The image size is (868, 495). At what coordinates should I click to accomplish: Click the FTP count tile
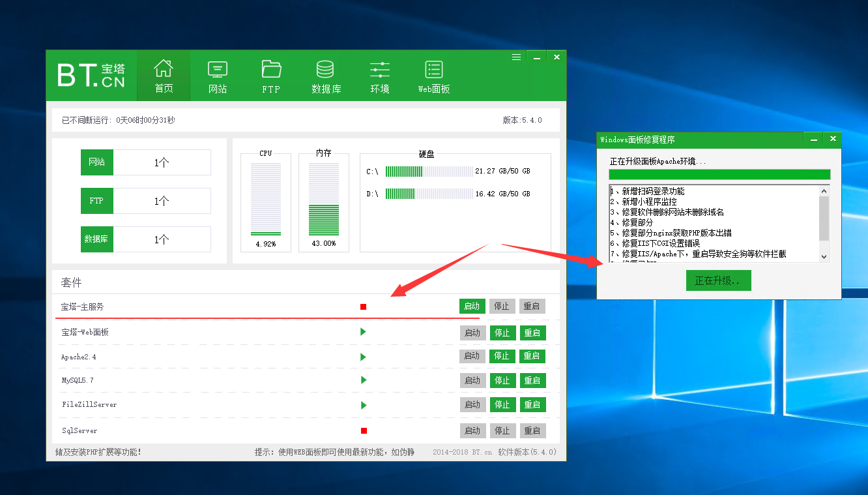click(x=146, y=201)
